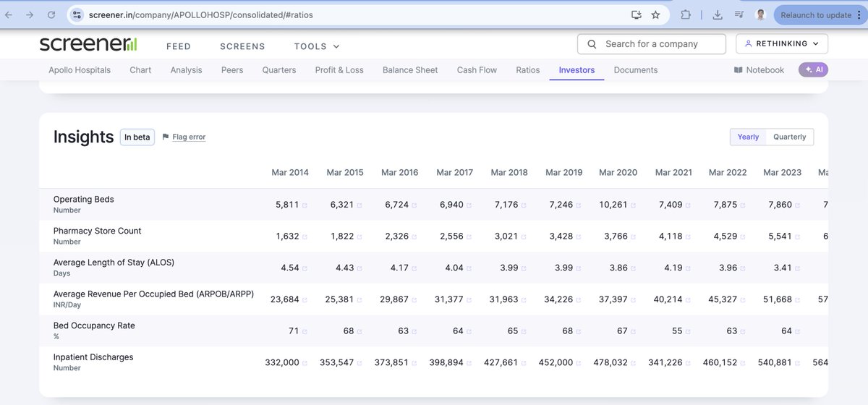Jump to the Quarters section tab
868x405 pixels.
click(279, 70)
